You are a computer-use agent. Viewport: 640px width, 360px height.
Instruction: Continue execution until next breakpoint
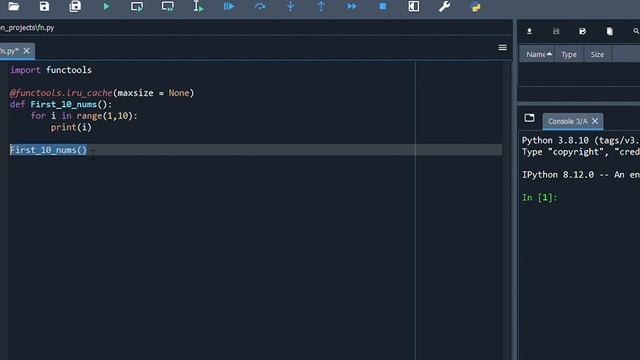coord(352,7)
